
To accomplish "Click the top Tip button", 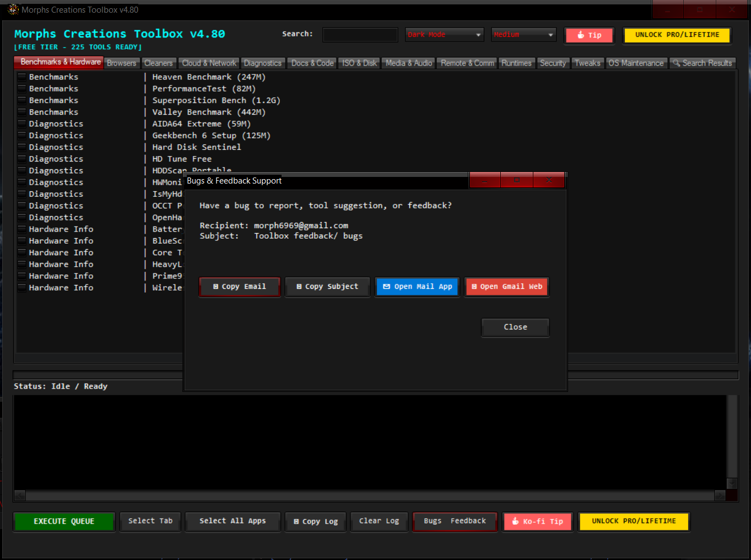I will click(x=589, y=35).
